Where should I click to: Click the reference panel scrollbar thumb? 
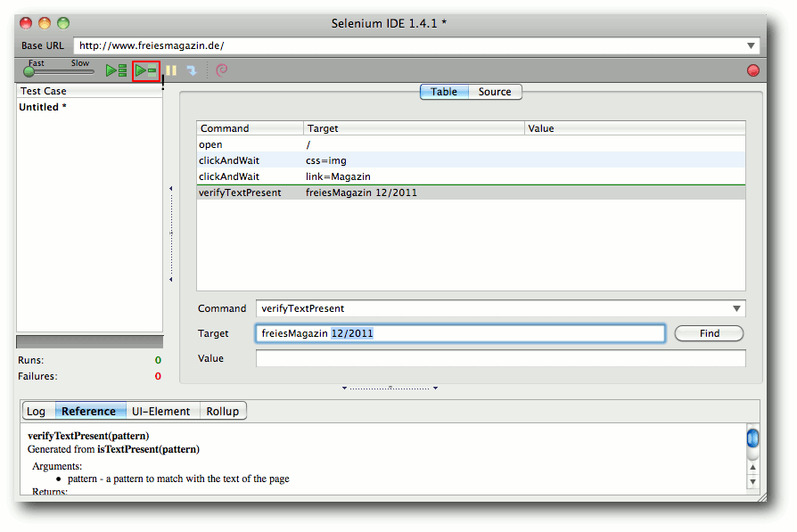(x=752, y=438)
